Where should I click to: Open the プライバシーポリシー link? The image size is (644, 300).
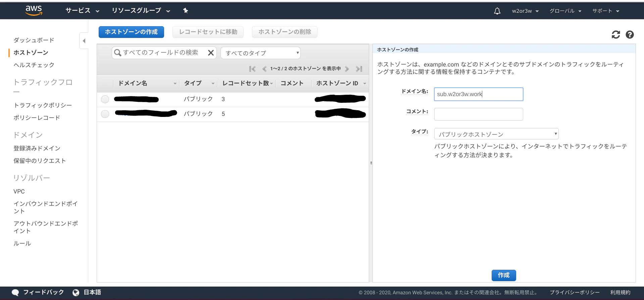click(x=575, y=293)
